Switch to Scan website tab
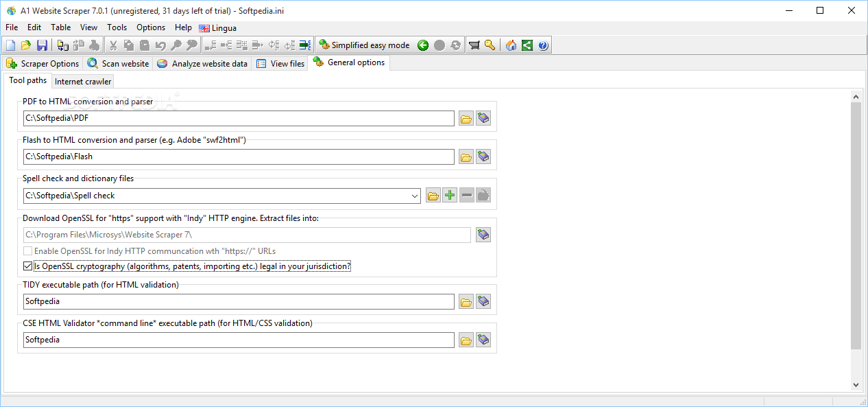This screenshot has height=407, width=868. pos(118,64)
